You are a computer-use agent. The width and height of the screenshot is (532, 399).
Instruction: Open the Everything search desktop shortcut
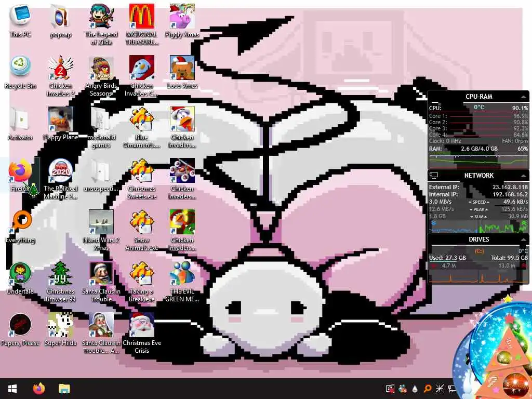click(20, 227)
